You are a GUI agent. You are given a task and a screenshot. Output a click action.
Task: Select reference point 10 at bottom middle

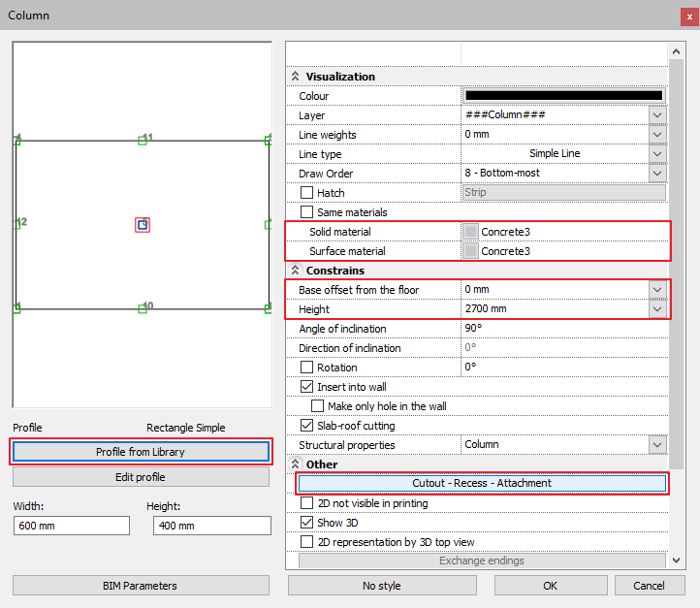[x=143, y=308]
